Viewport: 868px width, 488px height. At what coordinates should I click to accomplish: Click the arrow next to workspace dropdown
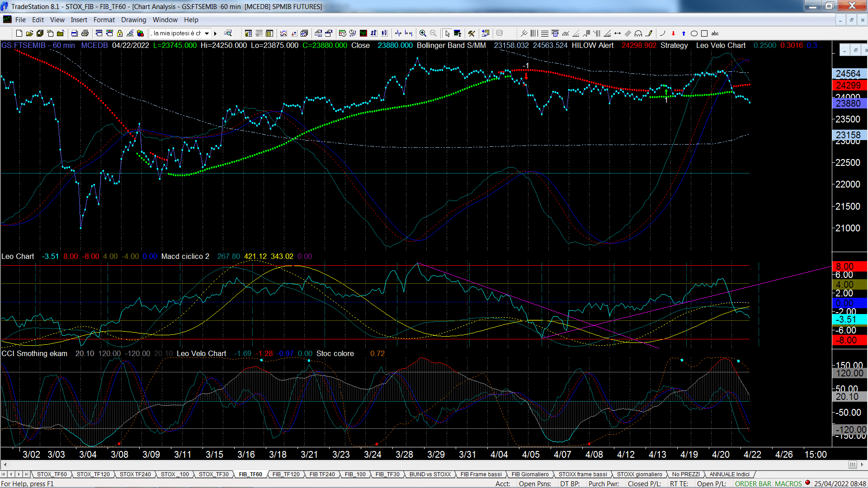215,33
